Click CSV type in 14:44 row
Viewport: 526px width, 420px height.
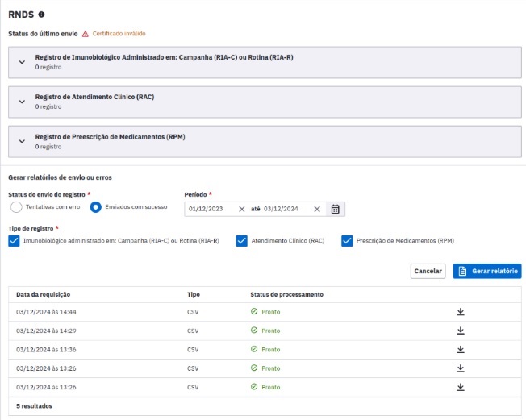[193, 312]
